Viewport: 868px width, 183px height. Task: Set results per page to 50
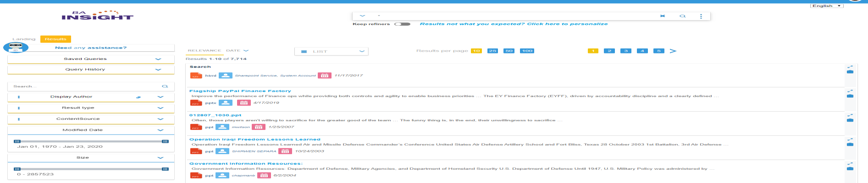(x=509, y=51)
